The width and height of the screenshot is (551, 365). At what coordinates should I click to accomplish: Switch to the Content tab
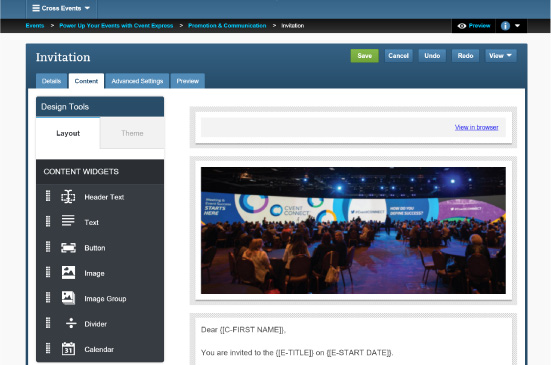click(86, 81)
